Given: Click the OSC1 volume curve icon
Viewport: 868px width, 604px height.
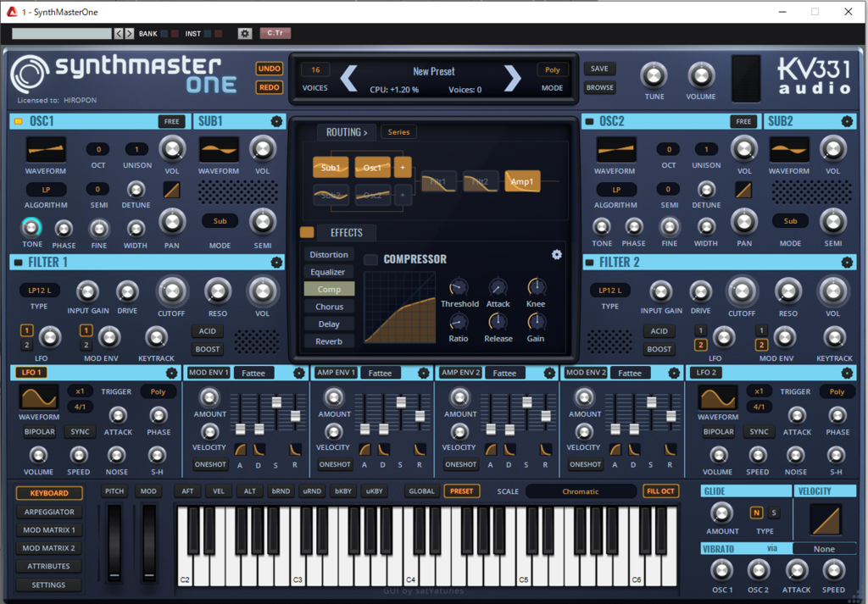Looking at the screenshot, I should pyautogui.click(x=171, y=190).
